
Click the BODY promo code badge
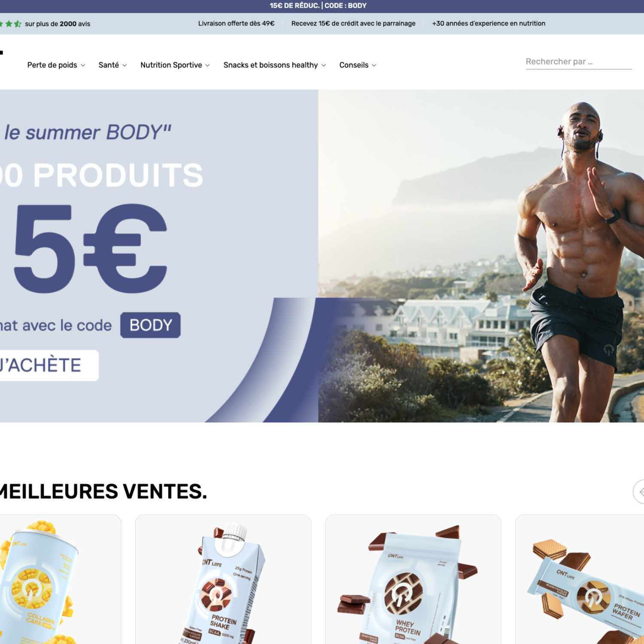(x=150, y=325)
